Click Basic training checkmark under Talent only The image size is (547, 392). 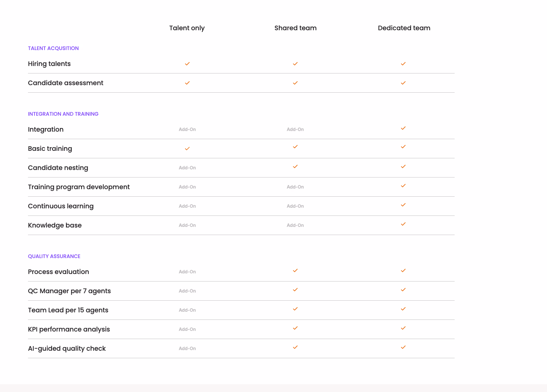click(x=187, y=149)
